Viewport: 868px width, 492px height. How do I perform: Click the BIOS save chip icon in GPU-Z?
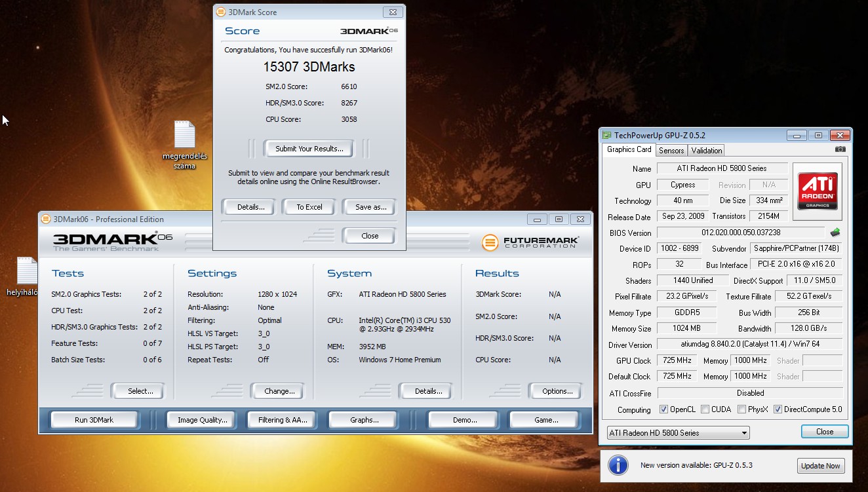(835, 233)
